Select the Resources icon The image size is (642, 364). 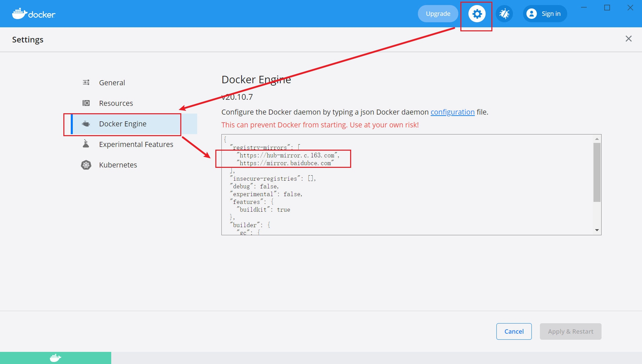point(86,103)
